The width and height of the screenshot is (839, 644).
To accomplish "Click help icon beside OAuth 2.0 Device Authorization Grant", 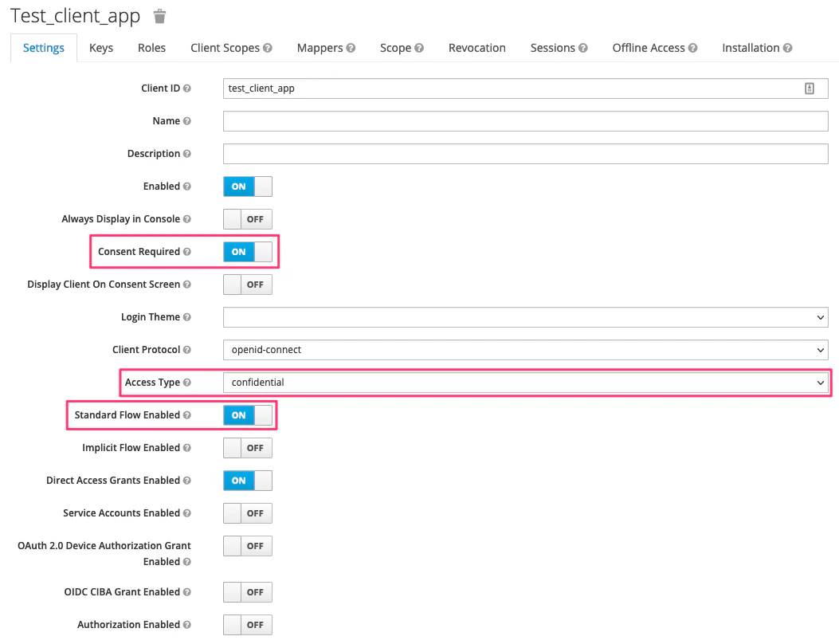I will pyautogui.click(x=186, y=562).
